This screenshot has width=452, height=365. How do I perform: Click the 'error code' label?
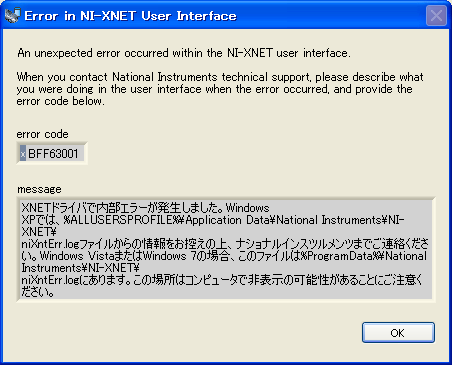[42, 134]
